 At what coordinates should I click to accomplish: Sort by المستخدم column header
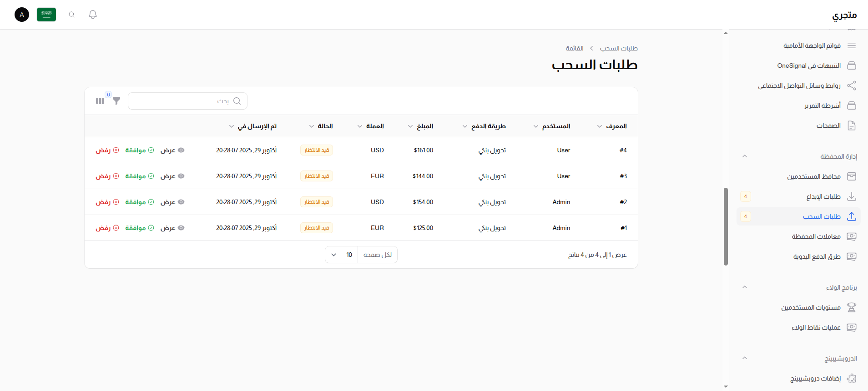click(x=551, y=126)
